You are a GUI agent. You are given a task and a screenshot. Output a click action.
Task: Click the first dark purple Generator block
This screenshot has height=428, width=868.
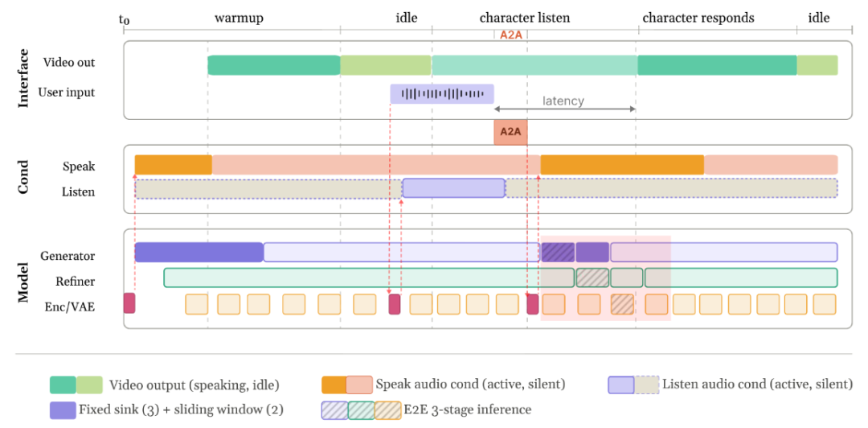pos(199,252)
